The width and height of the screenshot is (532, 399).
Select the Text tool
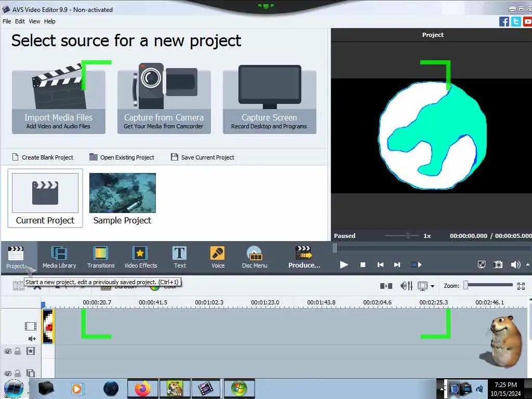[x=179, y=258]
